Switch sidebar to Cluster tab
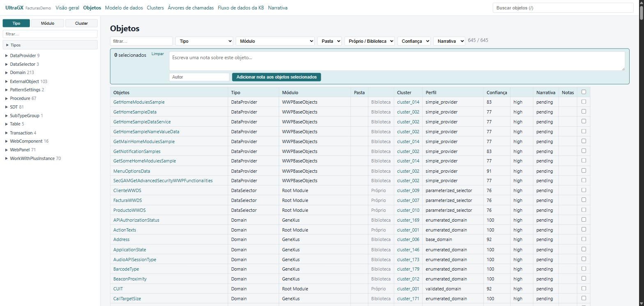The height and width of the screenshot is (306, 644). [81, 23]
